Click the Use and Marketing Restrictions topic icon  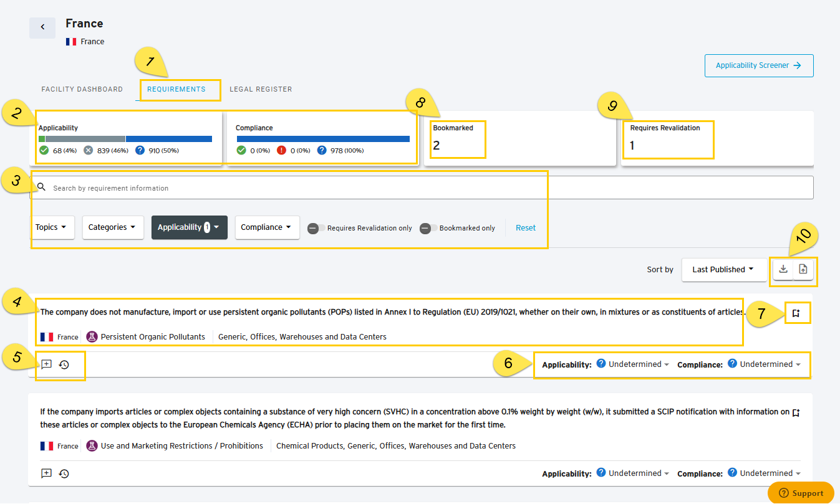click(92, 445)
